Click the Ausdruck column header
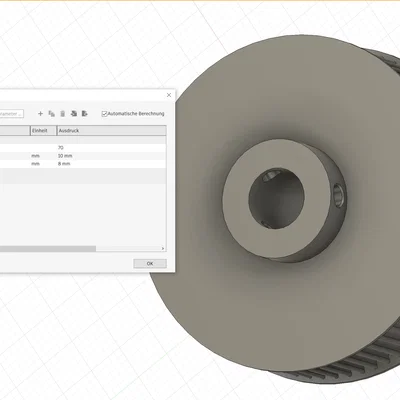Viewport: 400px width, 400px height. 112,131
